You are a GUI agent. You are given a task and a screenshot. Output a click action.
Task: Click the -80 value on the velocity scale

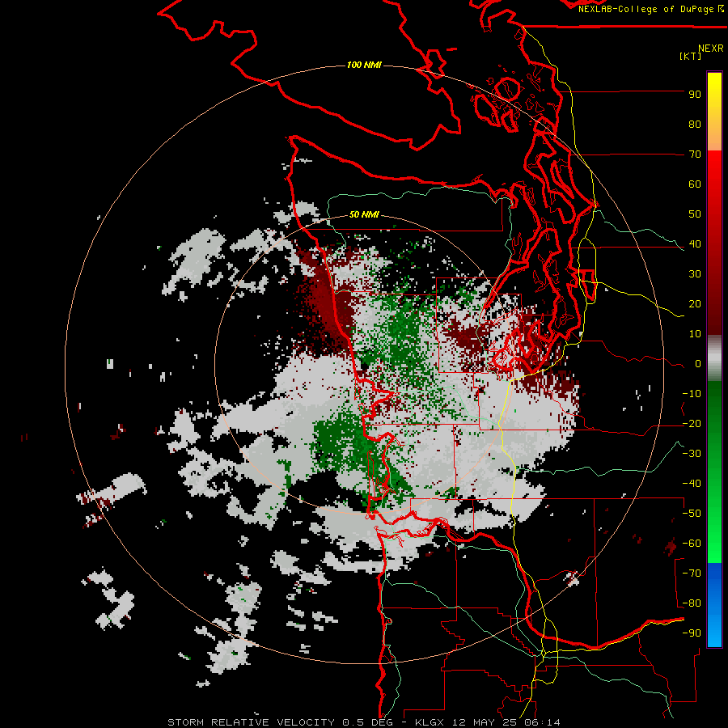[x=692, y=603]
